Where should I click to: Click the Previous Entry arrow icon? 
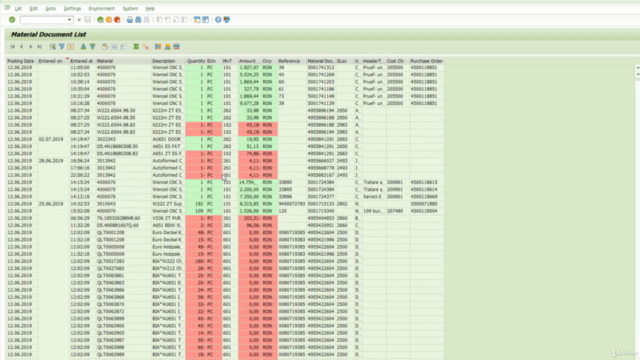(22, 47)
